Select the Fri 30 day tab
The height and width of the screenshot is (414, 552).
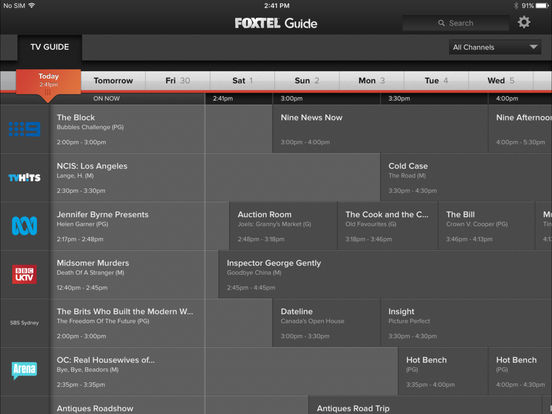[178, 81]
